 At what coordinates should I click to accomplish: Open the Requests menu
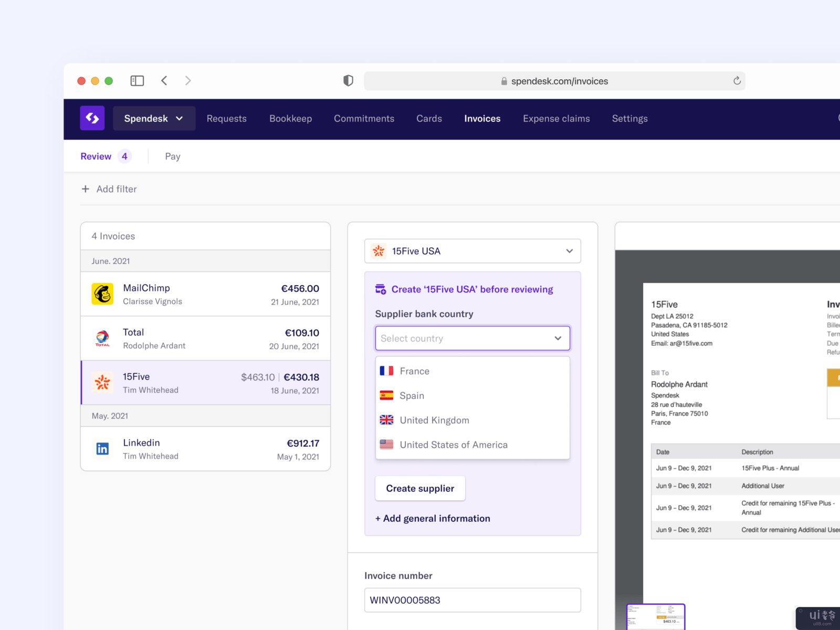pos(226,119)
